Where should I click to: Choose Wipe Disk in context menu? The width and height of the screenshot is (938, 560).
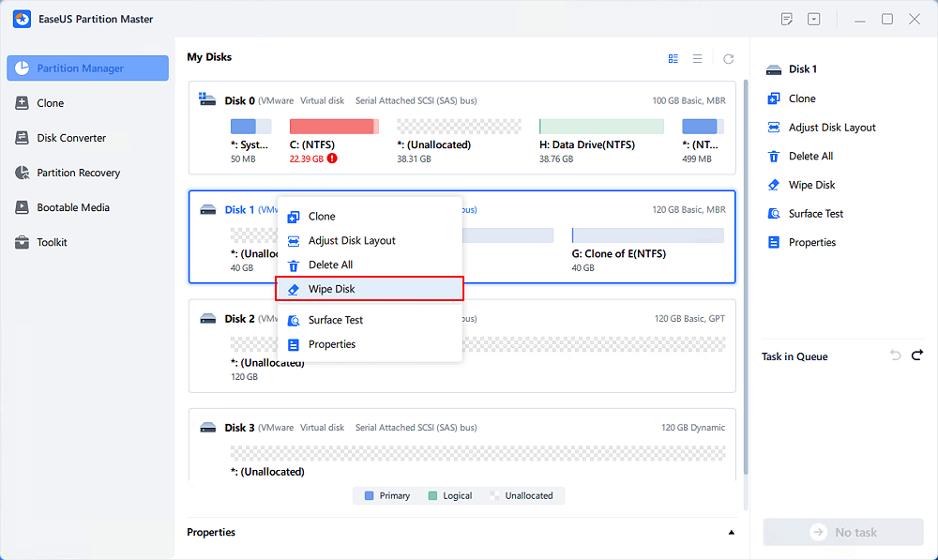pyautogui.click(x=331, y=289)
